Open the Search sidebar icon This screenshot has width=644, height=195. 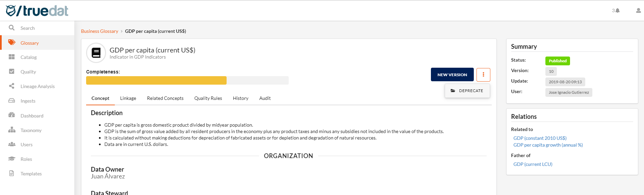11,28
